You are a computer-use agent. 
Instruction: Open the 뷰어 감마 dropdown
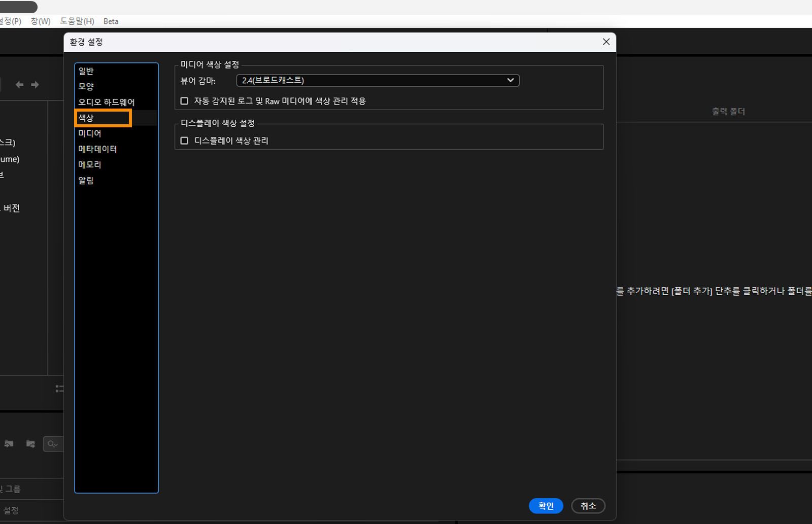coord(378,80)
